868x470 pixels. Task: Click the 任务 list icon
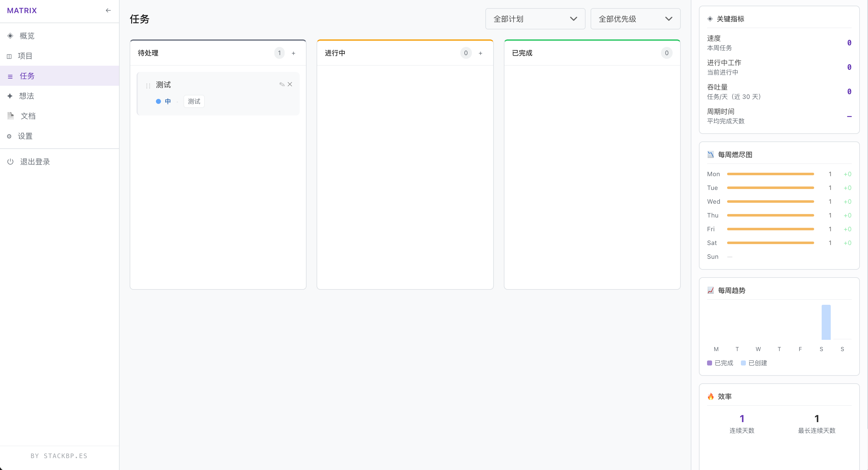tap(10, 76)
